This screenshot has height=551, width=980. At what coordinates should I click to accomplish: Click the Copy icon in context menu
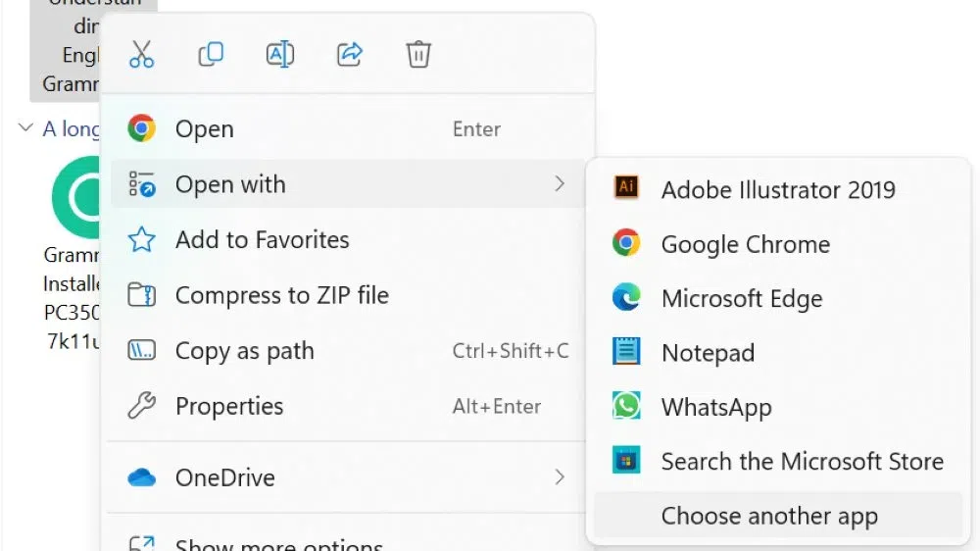tap(211, 54)
